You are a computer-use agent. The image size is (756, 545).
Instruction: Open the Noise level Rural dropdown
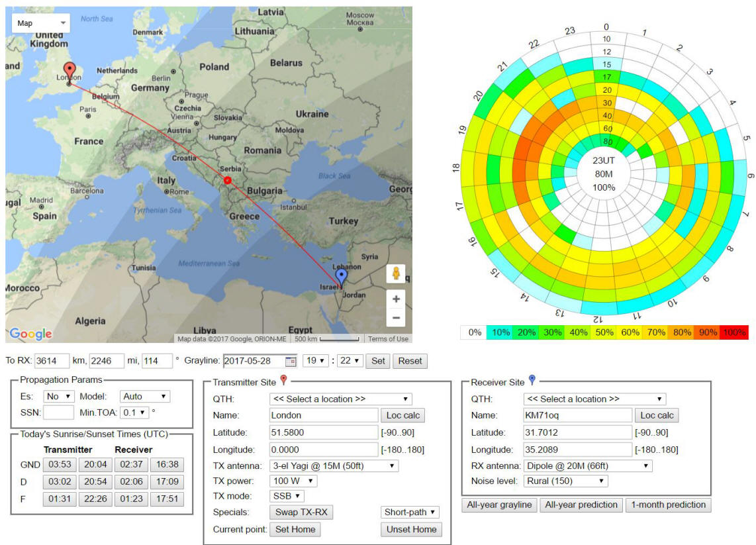tap(565, 481)
